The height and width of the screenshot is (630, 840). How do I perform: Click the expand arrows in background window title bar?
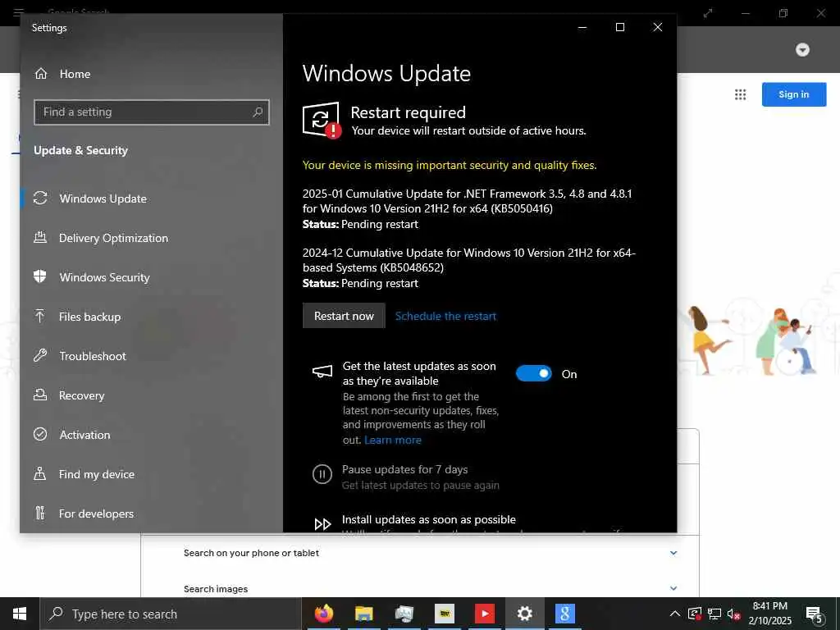708,13
